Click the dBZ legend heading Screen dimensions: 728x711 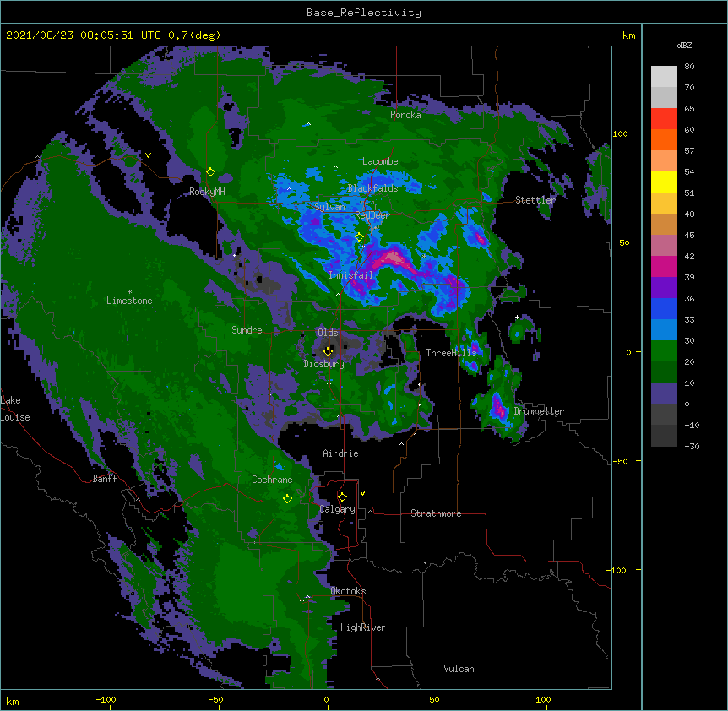(684, 46)
